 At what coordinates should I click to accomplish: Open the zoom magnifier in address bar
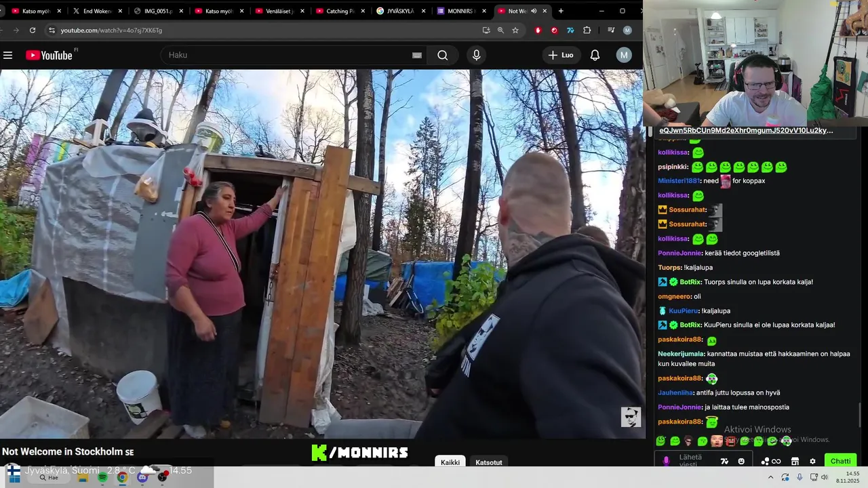click(500, 30)
